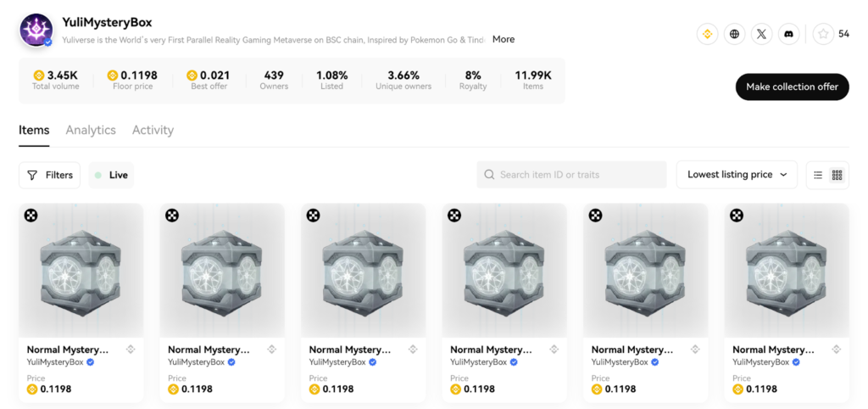The height and width of the screenshot is (409, 868).
Task: Switch to grid view layout icon
Action: point(837,175)
